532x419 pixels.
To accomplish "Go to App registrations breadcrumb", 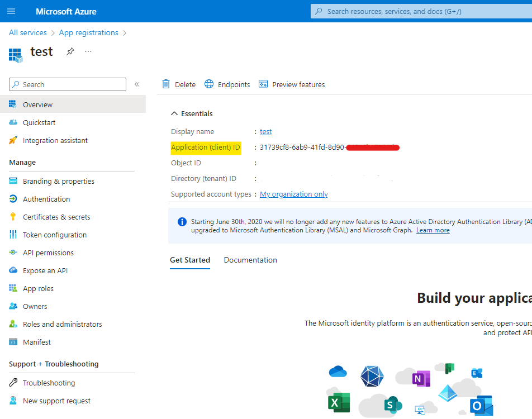I will coord(88,32).
